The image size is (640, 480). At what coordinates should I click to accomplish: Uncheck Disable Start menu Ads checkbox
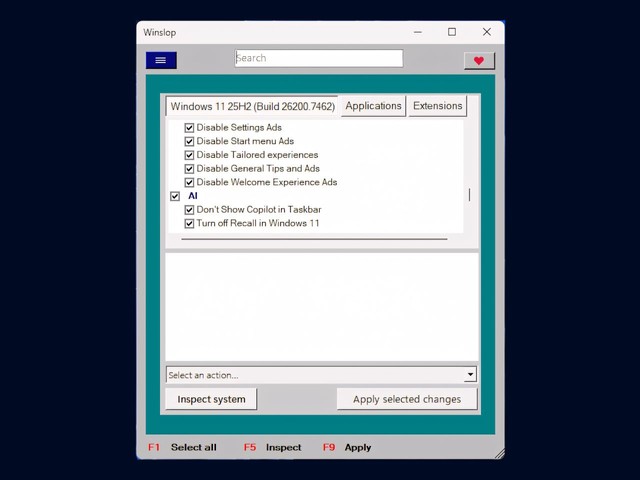189,141
